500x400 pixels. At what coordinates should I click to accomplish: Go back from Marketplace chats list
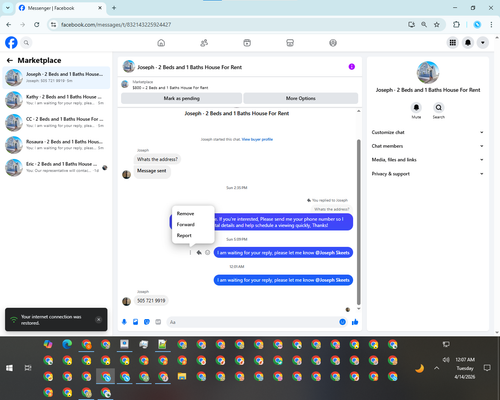point(10,60)
